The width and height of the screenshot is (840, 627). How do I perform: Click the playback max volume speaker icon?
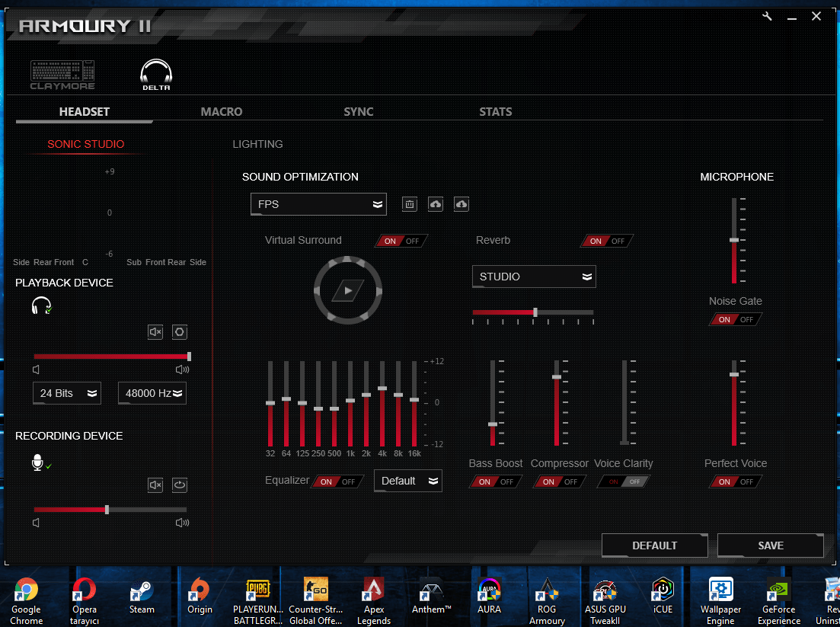click(x=182, y=369)
